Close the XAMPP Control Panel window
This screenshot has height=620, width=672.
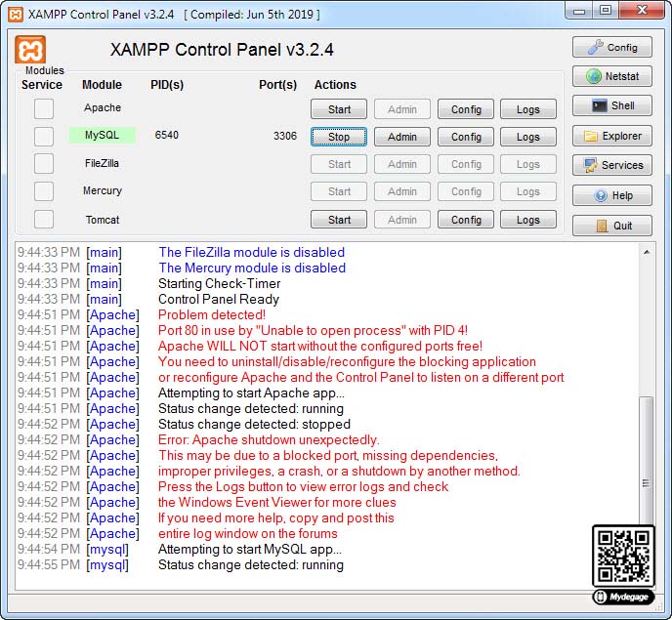pos(642,11)
